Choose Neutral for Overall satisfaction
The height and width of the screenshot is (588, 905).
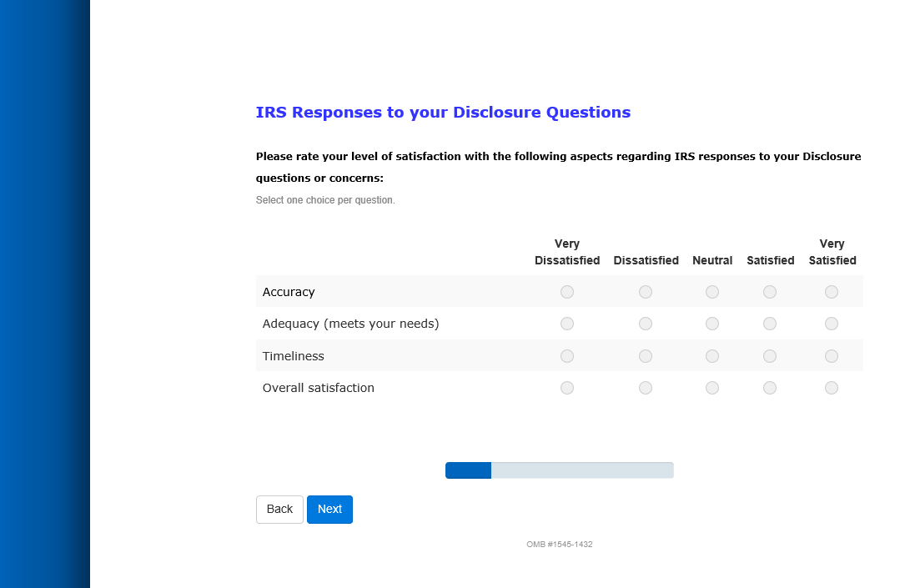coord(712,388)
